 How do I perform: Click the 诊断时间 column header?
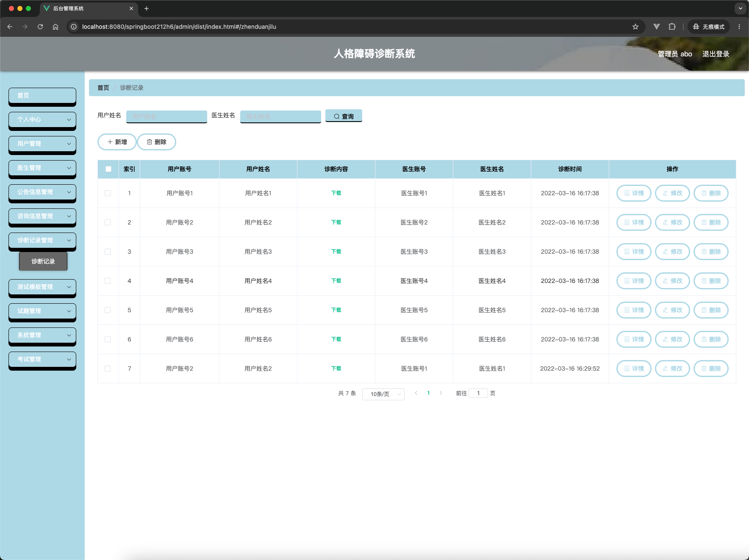570,169
